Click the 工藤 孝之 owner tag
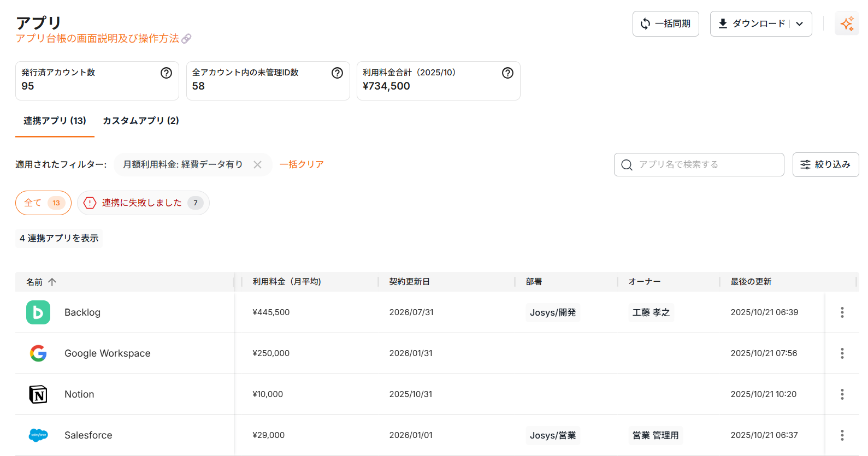Viewport: 868px width, 456px height. (x=651, y=312)
